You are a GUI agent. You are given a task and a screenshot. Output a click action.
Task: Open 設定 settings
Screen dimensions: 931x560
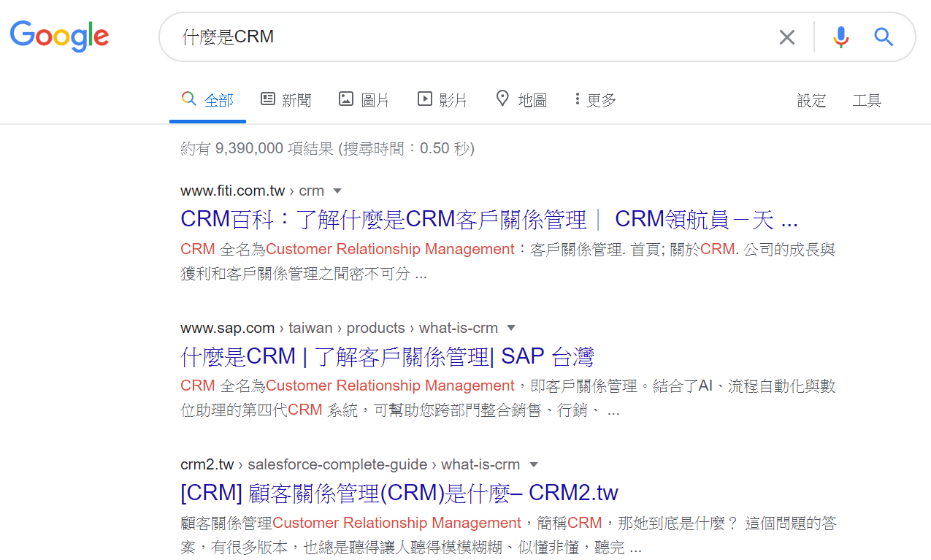[811, 101]
